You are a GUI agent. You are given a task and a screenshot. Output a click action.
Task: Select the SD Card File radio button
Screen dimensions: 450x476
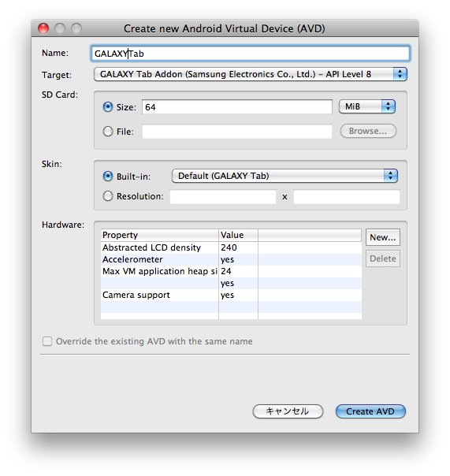(x=108, y=132)
